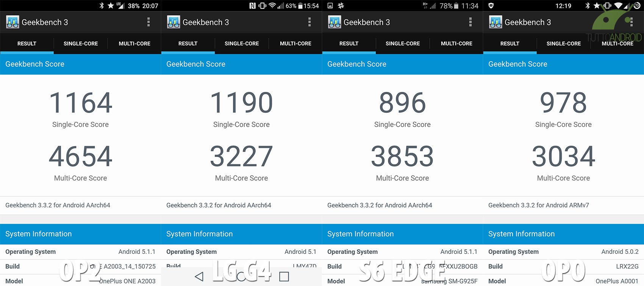Tap settings gear notification in S6 Edge status bar
The image size is (644, 286).
(x=341, y=6)
